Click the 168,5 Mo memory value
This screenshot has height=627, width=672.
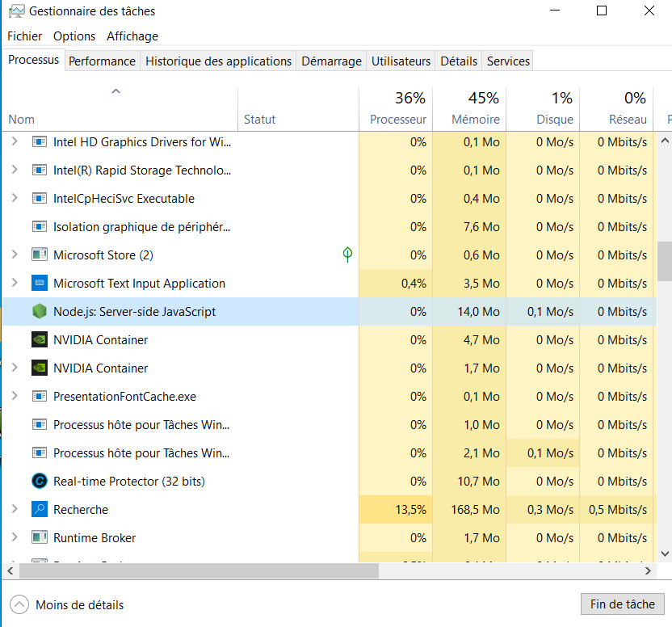475,510
